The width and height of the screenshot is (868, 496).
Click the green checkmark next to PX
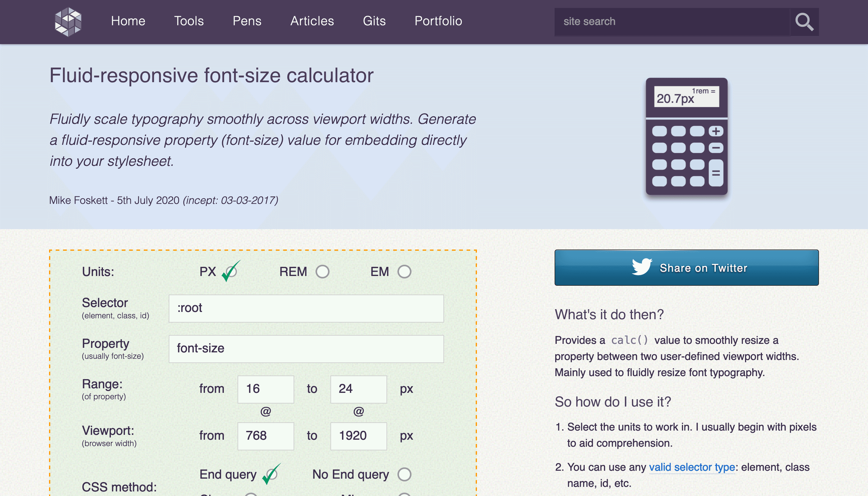tap(231, 271)
